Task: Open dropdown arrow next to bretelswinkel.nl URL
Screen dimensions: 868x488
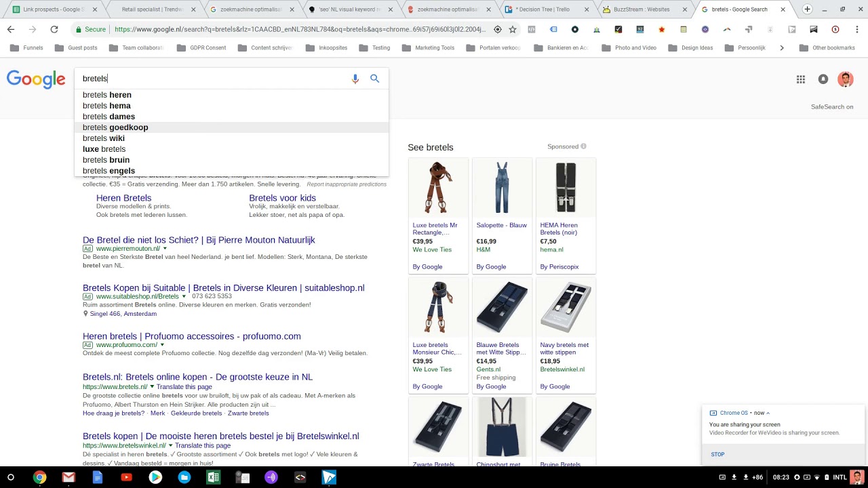Action: pos(170,446)
